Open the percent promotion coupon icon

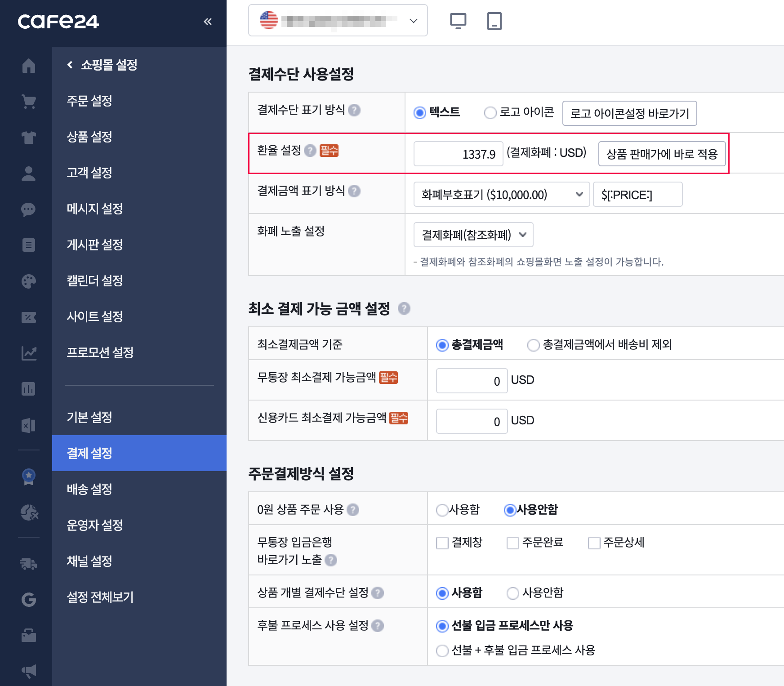[x=29, y=317]
